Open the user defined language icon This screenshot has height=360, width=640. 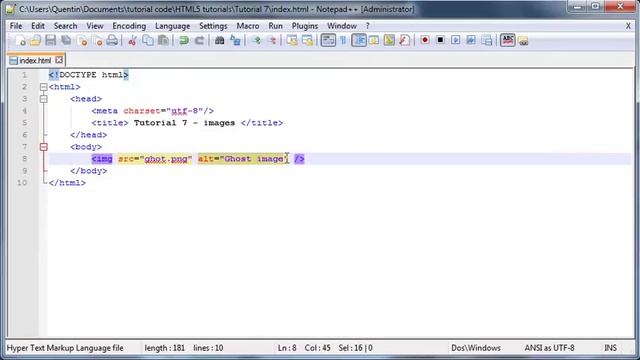pos(374,40)
